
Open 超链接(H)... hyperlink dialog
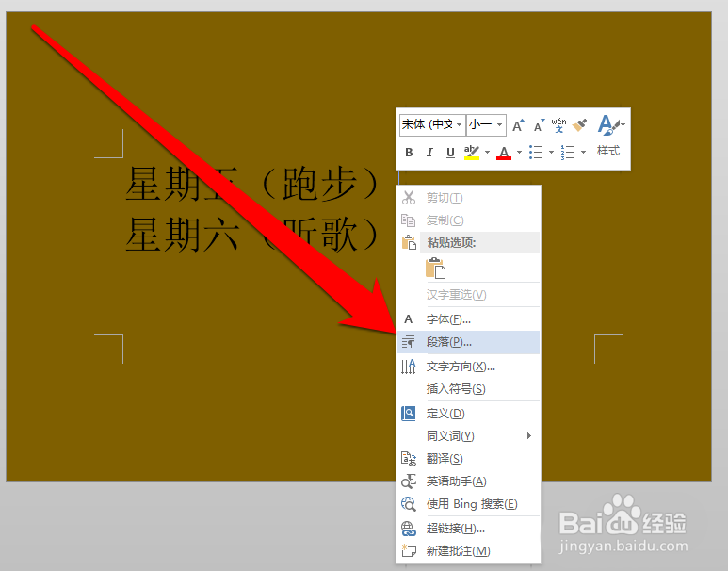[469, 529]
